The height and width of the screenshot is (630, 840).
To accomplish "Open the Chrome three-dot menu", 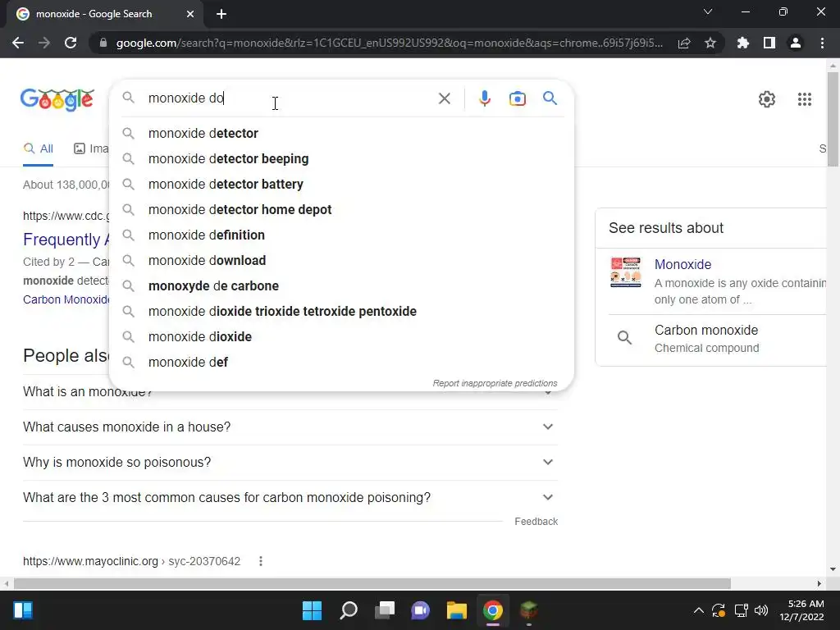I will pyautogui.click(x=822, y=43).
